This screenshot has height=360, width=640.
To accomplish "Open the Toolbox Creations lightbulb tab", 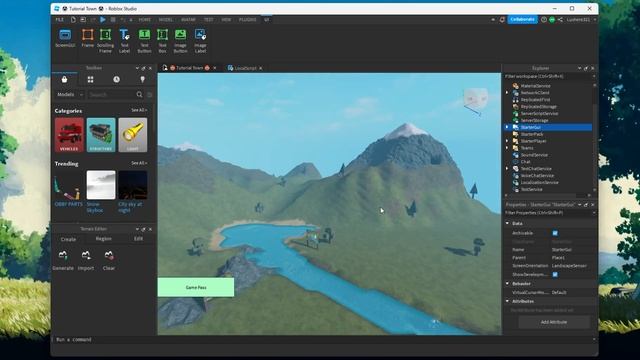I will pyautogui.click(x=142, y=80).
